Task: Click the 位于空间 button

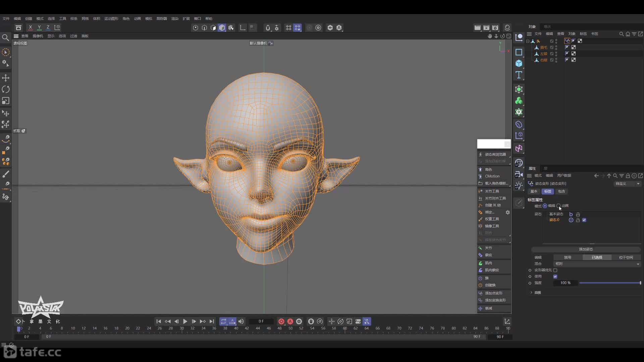Action: pyautogui.click(x=626, y=257)
